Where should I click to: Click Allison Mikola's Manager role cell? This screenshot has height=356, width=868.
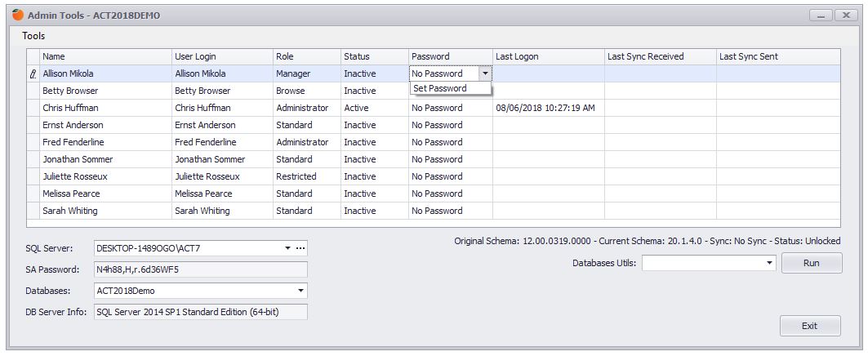tap(307, 73)
